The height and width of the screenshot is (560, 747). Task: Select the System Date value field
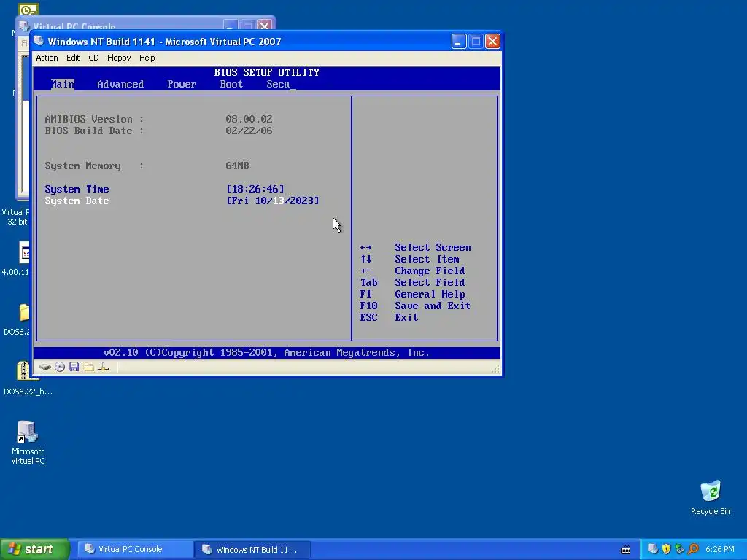[273, 201]
